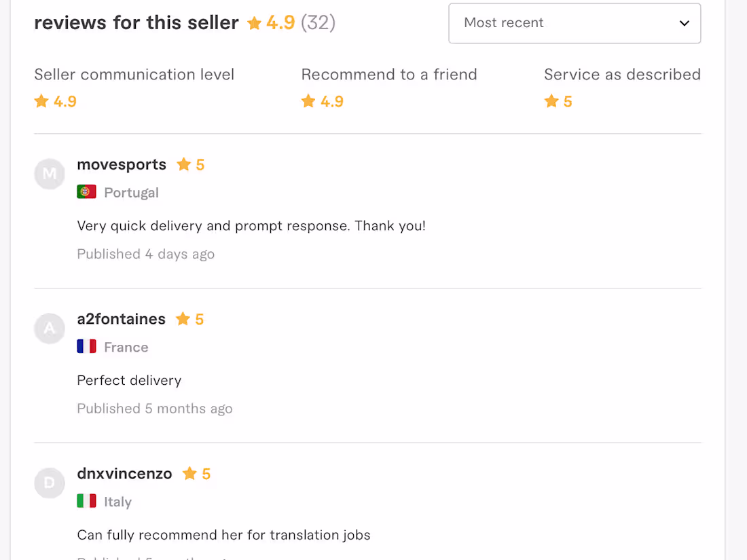Viewport: 747px width, 560px height.
Task: Click the Service as described star
Action: tap(551, 101)
